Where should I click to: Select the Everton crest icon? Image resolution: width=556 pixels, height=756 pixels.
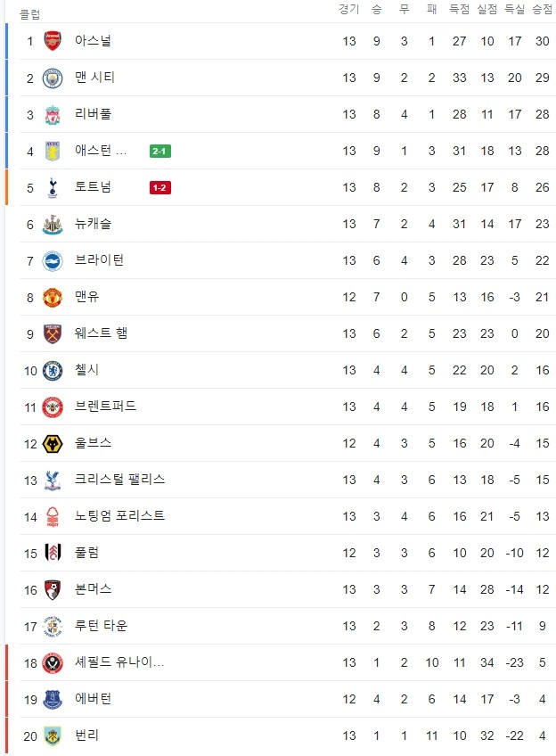pos(53,700)
